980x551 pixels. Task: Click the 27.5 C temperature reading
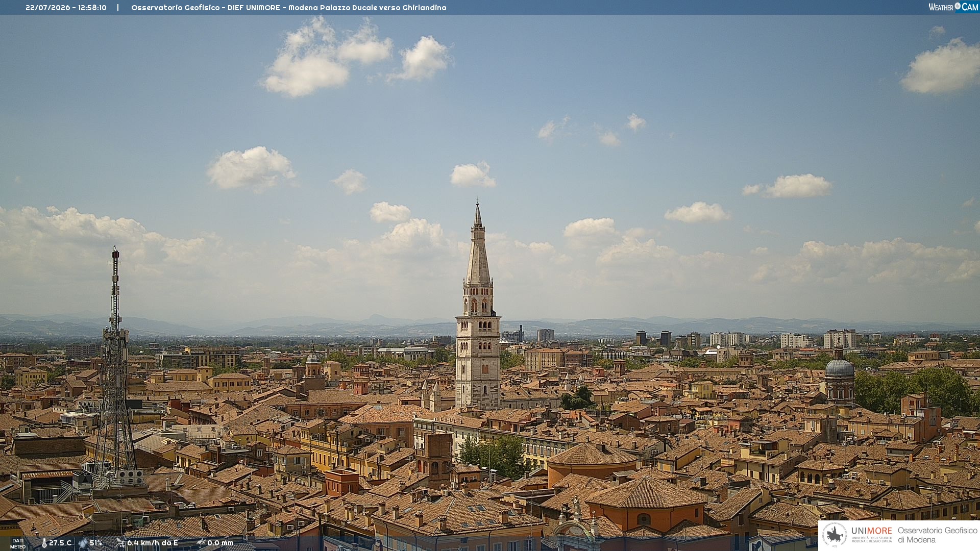pyautogui.click(x=60, y=543)
